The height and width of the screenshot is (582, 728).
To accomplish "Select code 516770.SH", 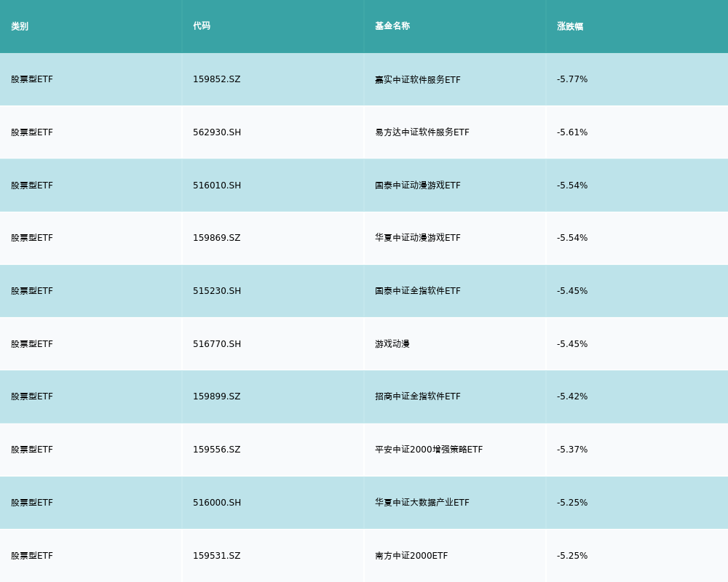I will click(x=217, y=344).
